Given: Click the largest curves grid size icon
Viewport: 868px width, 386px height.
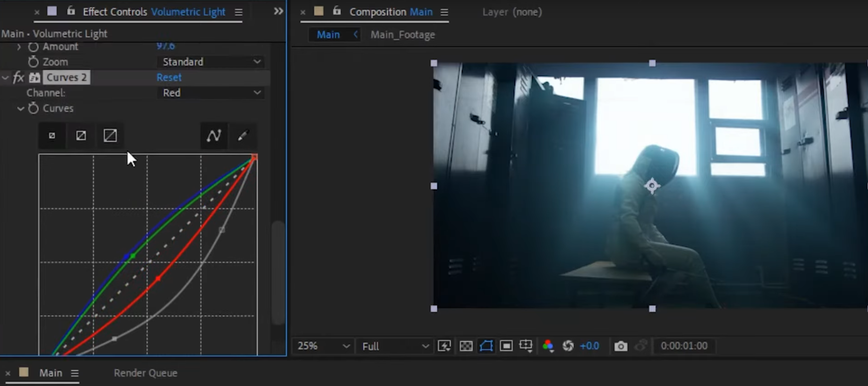Looking at the screenshot, I should [110, 136].
